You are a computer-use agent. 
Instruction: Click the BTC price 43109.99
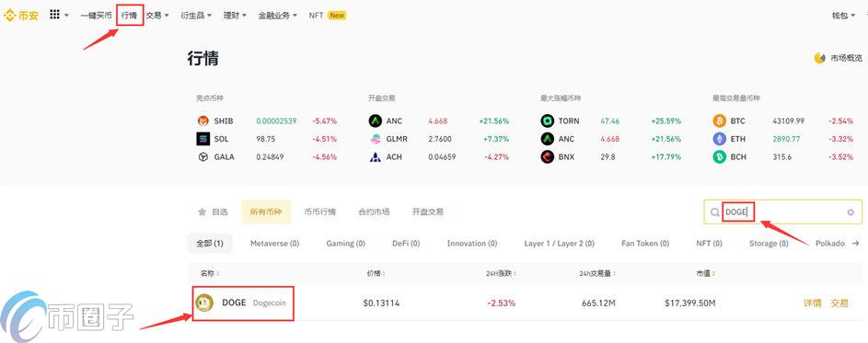pos(788,121)
